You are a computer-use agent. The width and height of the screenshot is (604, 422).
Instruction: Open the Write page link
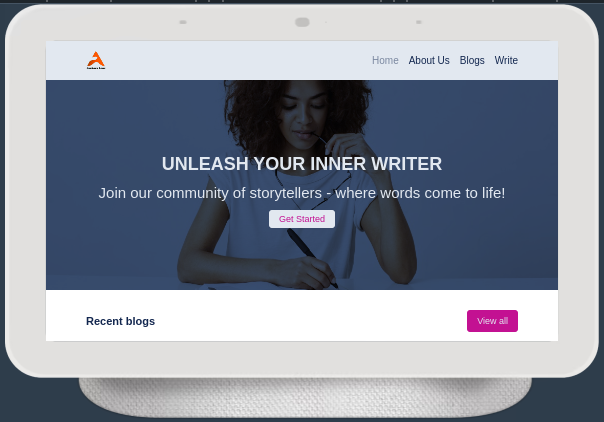506,60
